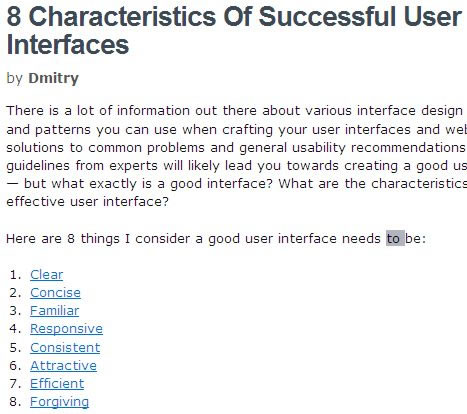Click the word "by" before Dmitry
467x414 pixels.
[15, 79]
